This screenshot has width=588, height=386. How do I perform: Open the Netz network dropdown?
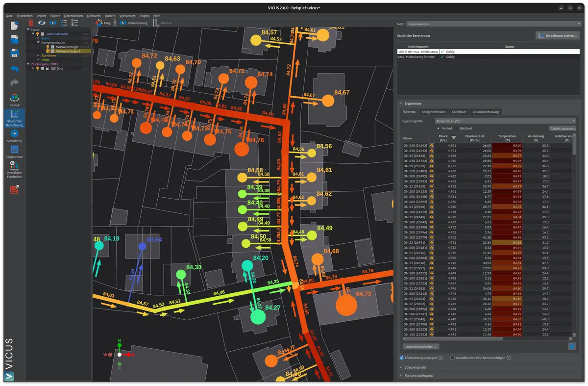coord(493,24)
